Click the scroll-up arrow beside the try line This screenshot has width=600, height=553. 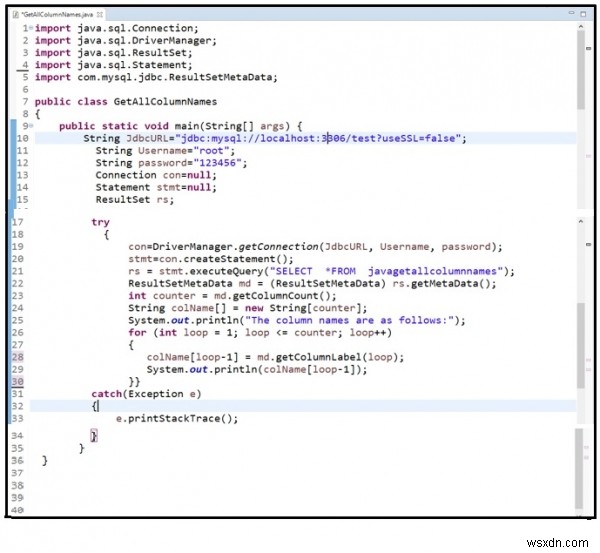click(580, 221)
